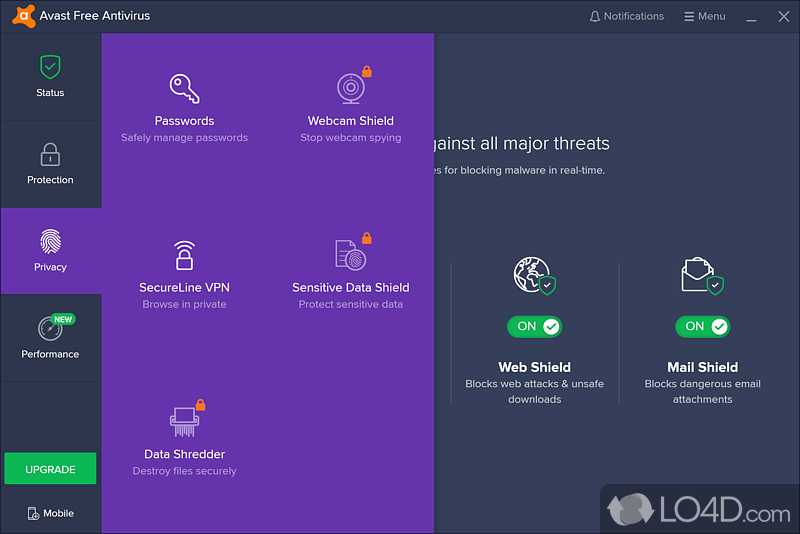The height and width of the screenshot is (534, 800).
Task: Click the orange lock badge on Webcam Shield
Action: [366, 71]
